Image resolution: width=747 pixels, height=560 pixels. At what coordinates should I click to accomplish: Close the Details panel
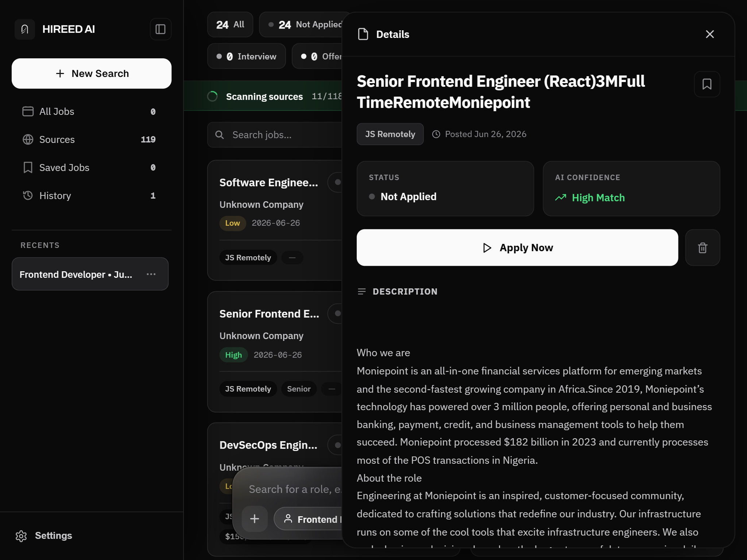710,34
